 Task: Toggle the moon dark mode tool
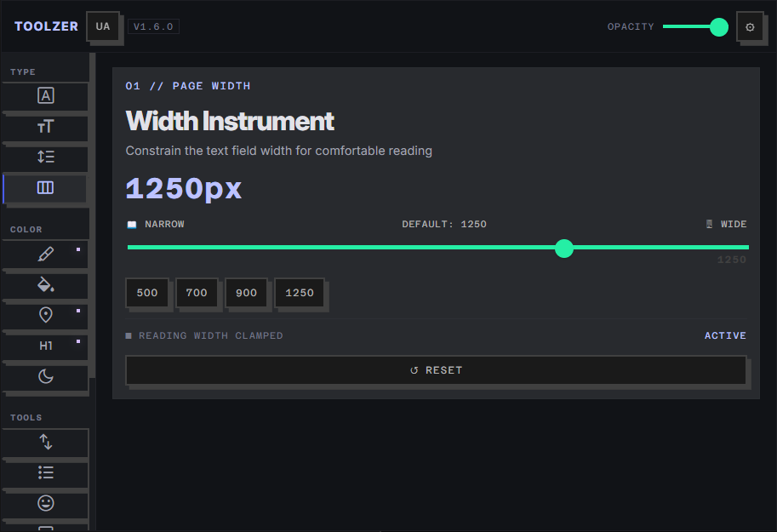tap(45, 377)
